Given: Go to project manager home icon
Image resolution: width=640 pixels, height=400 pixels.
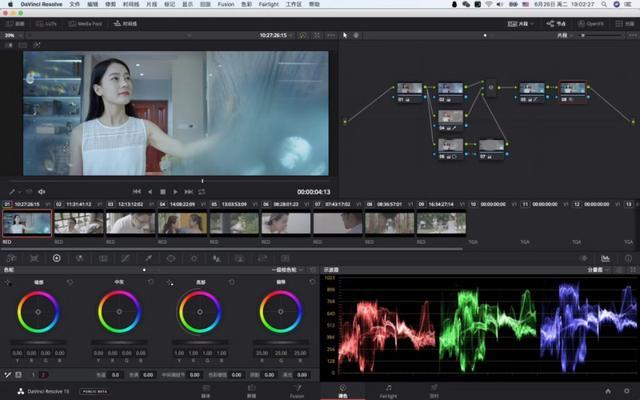Looking at the screenshot, I should coord(607,389).
